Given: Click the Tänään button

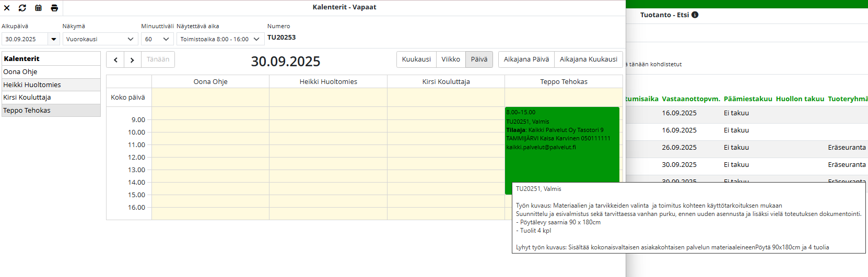Looking at the screenshot, I should (158, 59).
